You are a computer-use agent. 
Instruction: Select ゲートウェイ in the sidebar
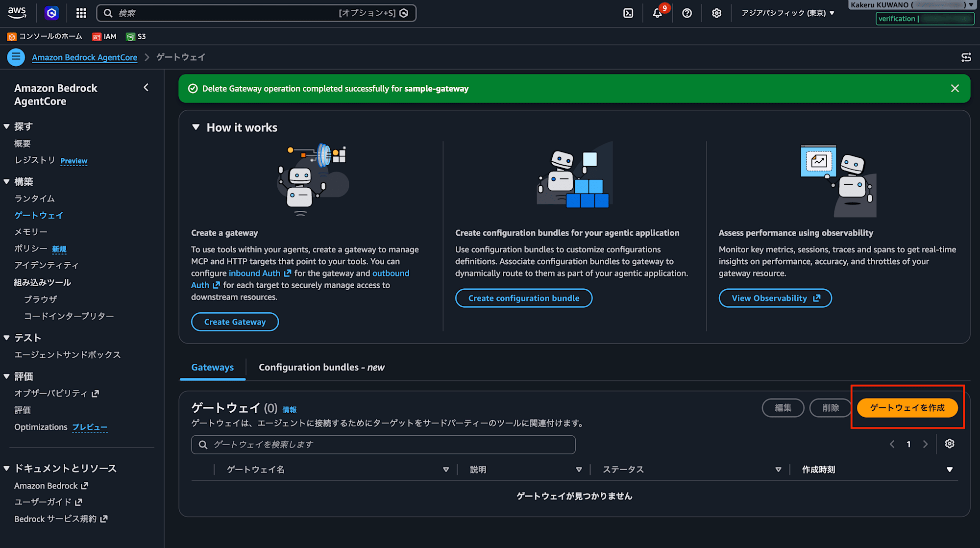click(x=39, y=215)
